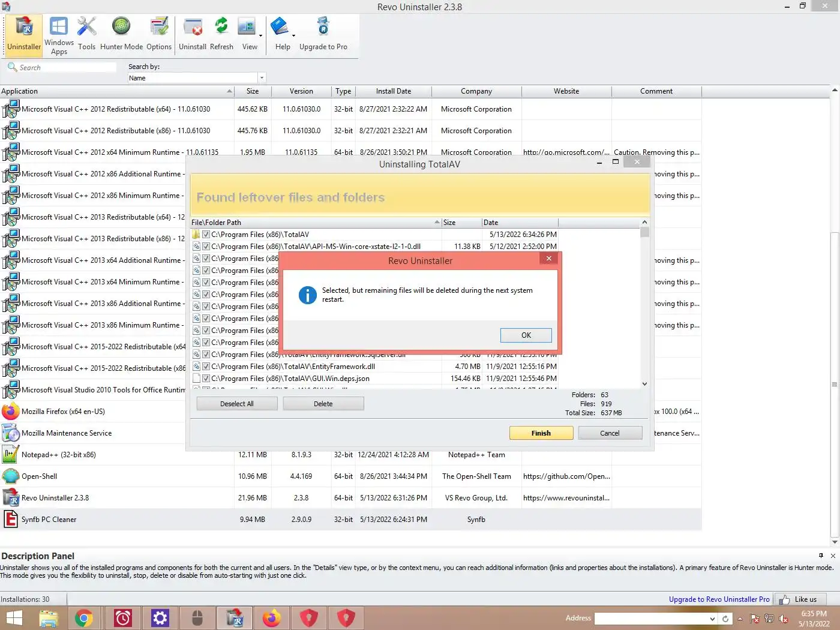Select the Mozilla Firefox program icon

[x=11, y=412]
